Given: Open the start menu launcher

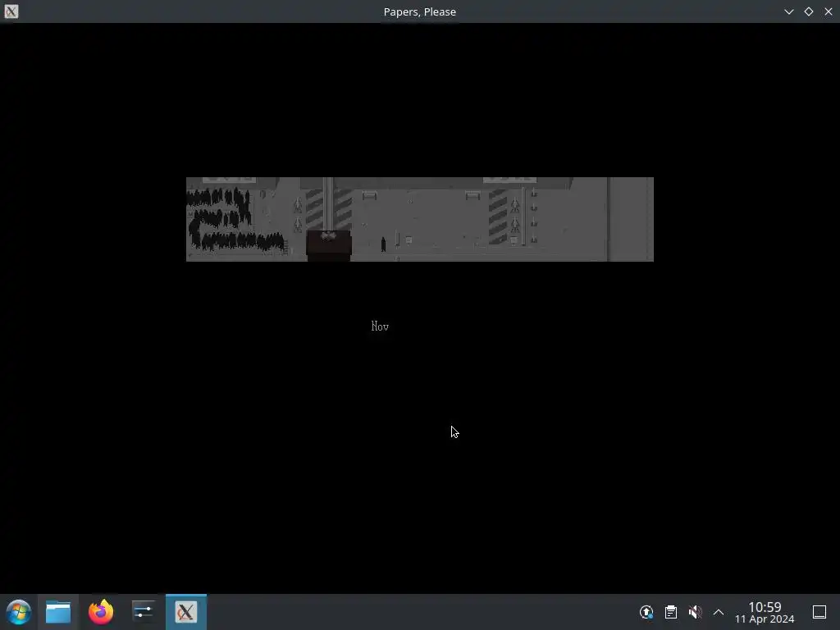Looking at the screenshot, I should click(18, 612).
